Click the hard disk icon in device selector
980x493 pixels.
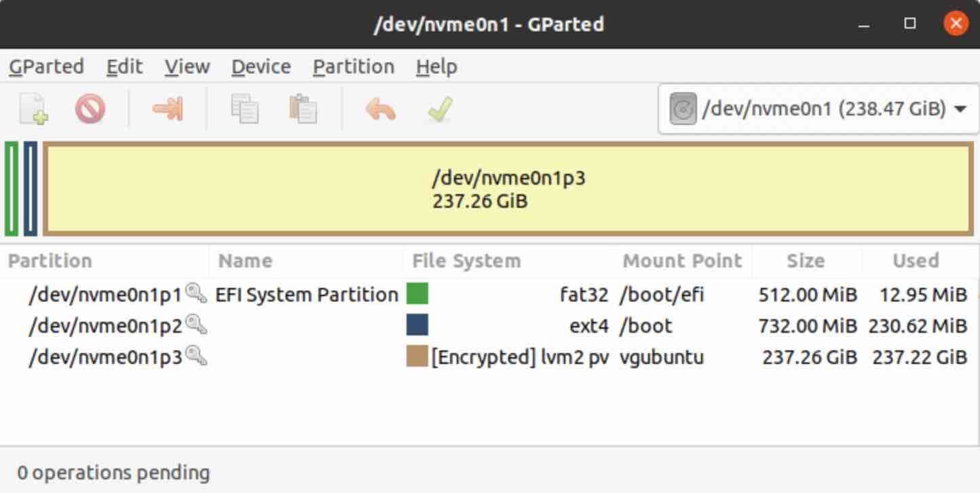(683, 109)
